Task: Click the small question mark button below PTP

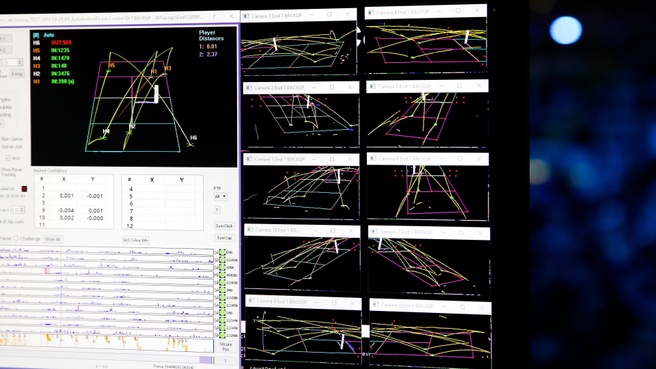Action: [217, 210]
